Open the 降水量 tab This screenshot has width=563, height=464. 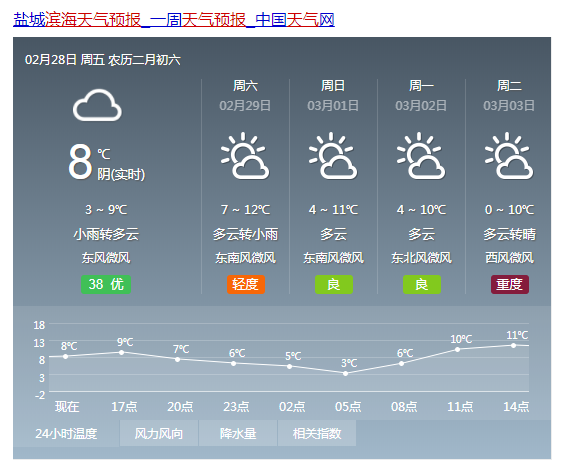[238, 433]
